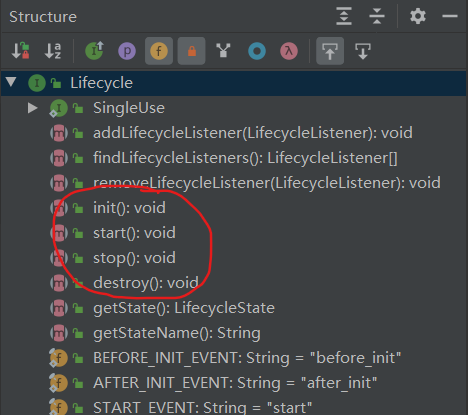Screen dimensions: 468x415
Task: Click public lock icon beside getStateName()
Action: coord(78,333)
